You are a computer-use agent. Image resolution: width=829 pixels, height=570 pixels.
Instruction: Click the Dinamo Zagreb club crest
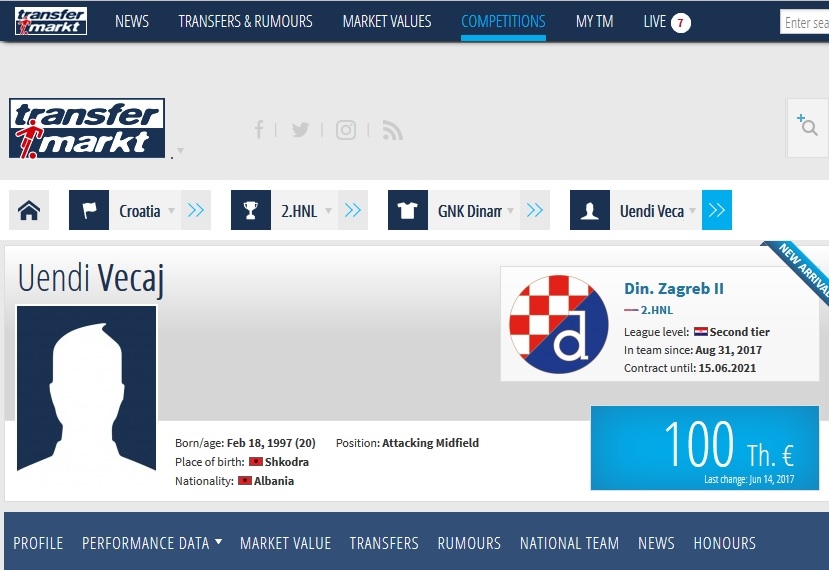559,324
